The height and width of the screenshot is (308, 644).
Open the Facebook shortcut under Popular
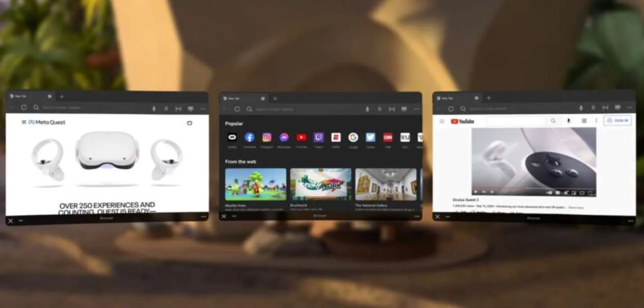pyautogui.click(x=250, y=137)
